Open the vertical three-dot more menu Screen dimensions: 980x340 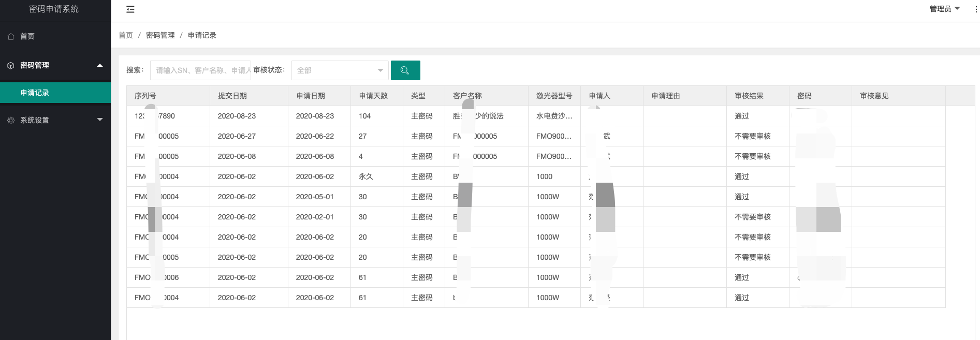point(976,9)
